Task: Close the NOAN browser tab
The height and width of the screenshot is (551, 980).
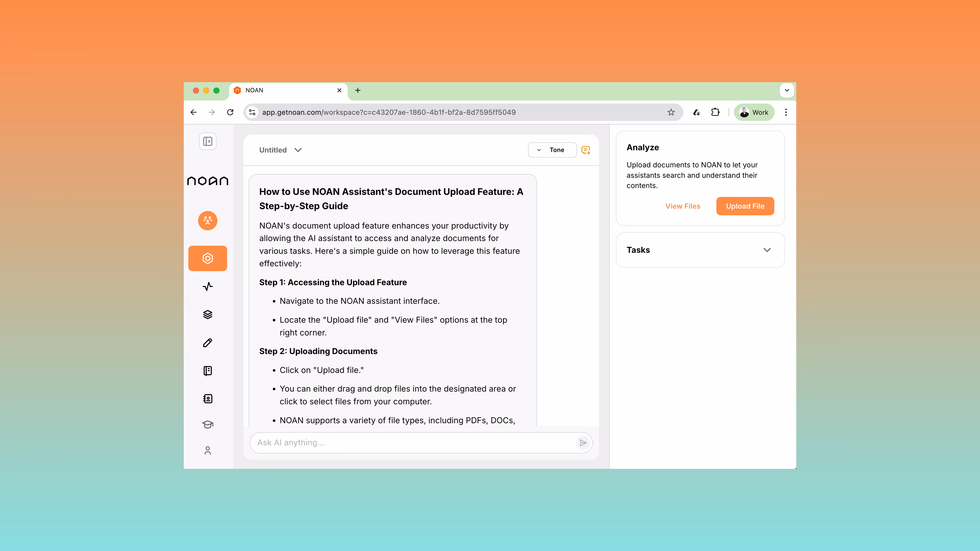Action: (339, 91)
